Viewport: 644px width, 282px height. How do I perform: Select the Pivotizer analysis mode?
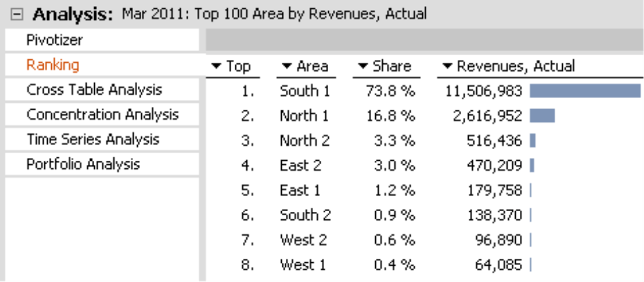point(55,40)
